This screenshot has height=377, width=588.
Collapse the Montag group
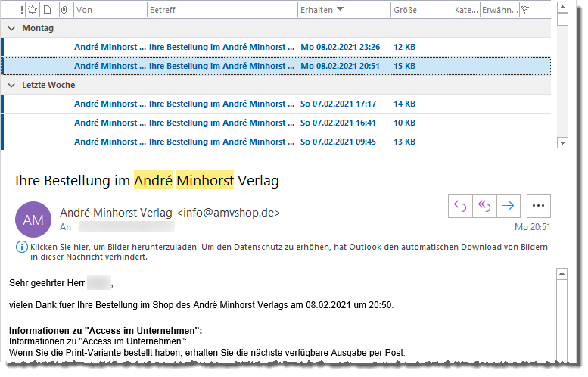pos(11,29)
